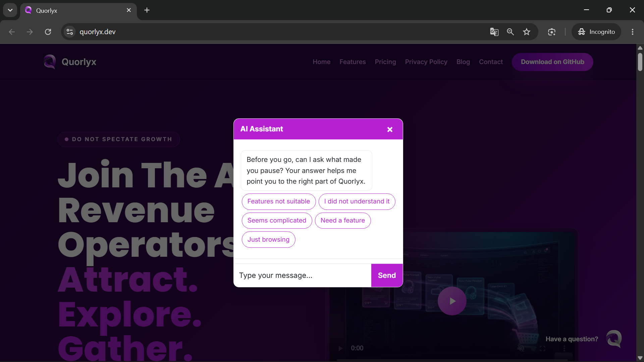The height and width of the screenshot is (362, 644).
Task: Open the Pricing nav link
Action: click(385, 62)
